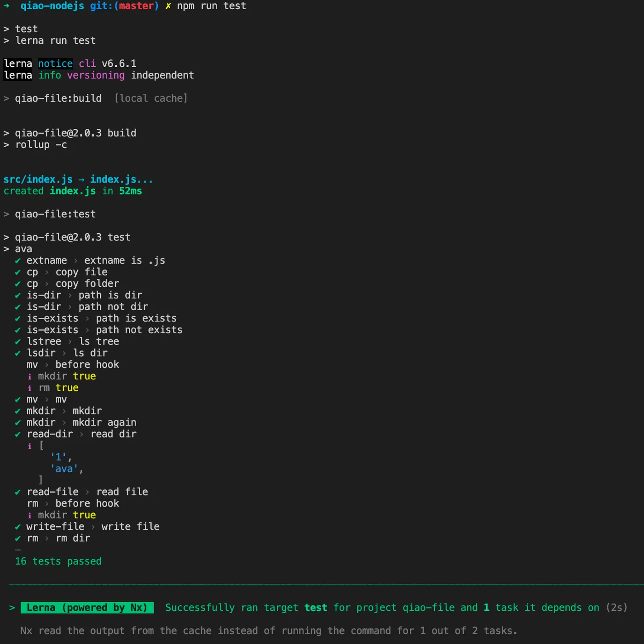Click checkmark beside "extname is .js" test
The height and width of the screenshot is (644, 644).
pos(18,261)
